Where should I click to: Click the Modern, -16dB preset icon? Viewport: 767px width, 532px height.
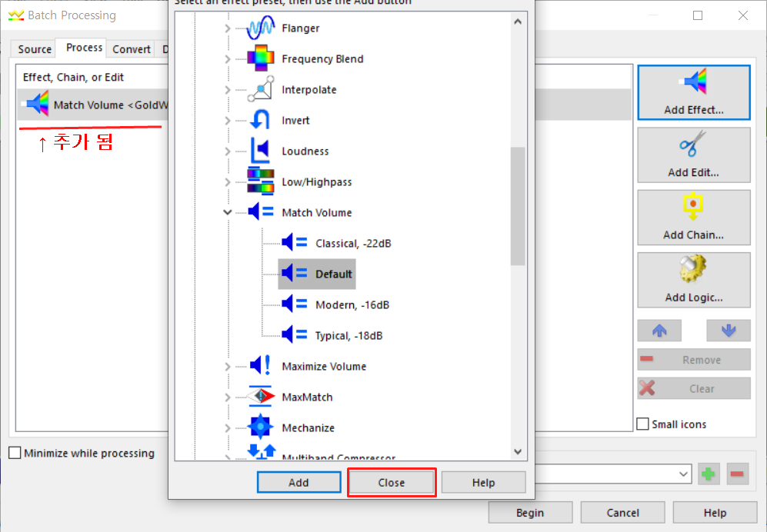click(x=294, y=304)
